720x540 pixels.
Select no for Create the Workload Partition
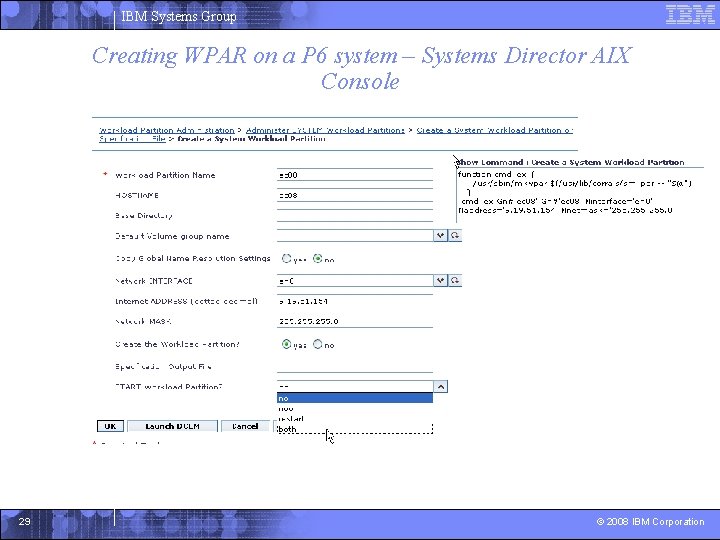[317, 344]
